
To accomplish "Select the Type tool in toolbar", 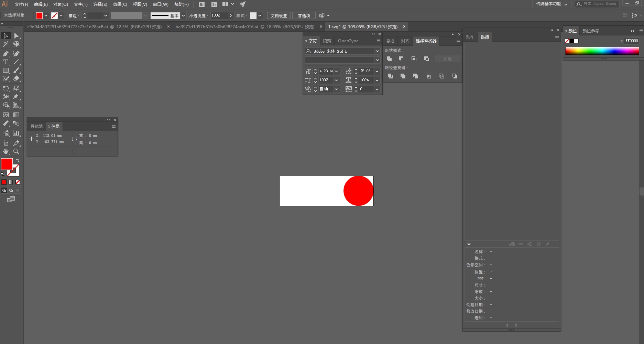I will [x=6, y=62].
